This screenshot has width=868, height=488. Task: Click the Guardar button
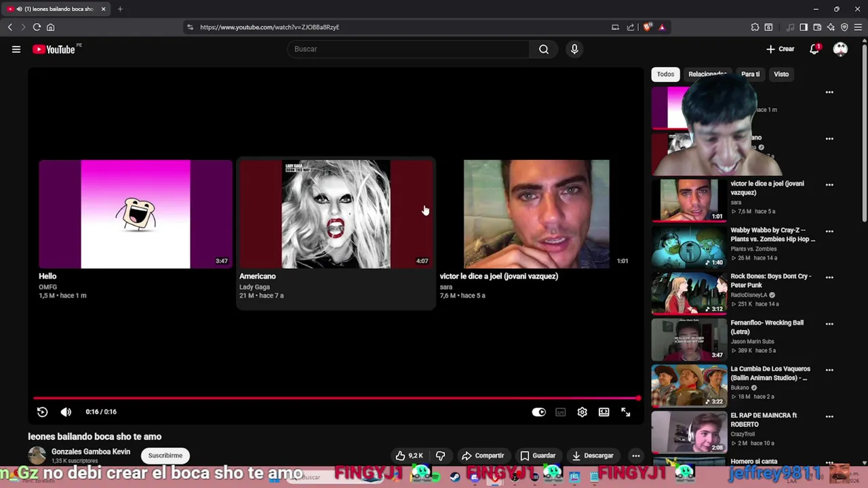[538, 455]
